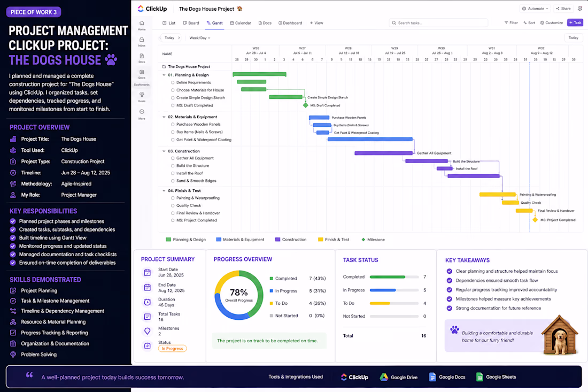Click the Today button at left of timeline
The image size is (588, 392).
click(169, 38)
